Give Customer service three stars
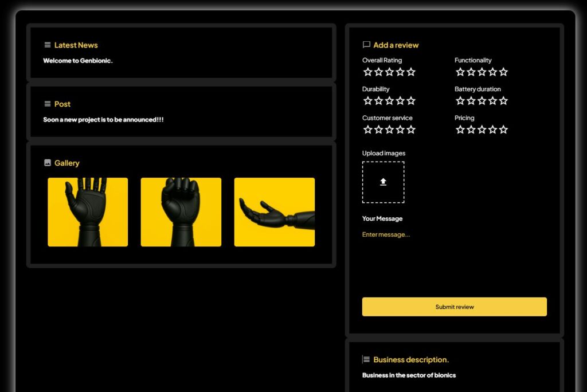Image resolution: width=587 pixels, height=392 pixels. [389, 130]
